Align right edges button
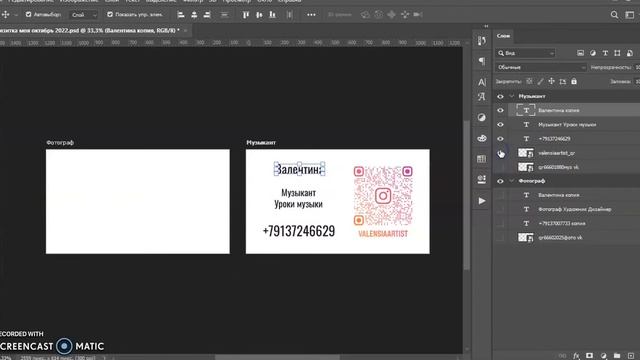This screenshot has width=640, height=360. [207, 15]
